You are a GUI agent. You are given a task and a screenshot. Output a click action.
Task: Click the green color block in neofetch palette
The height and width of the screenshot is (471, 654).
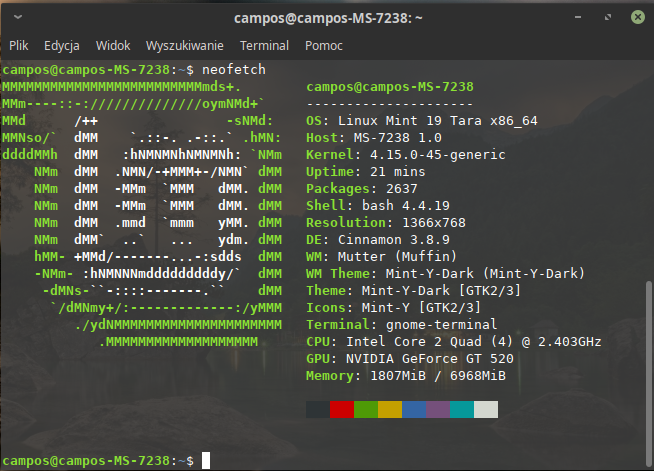pyautogui.click(x=366, y=409)
